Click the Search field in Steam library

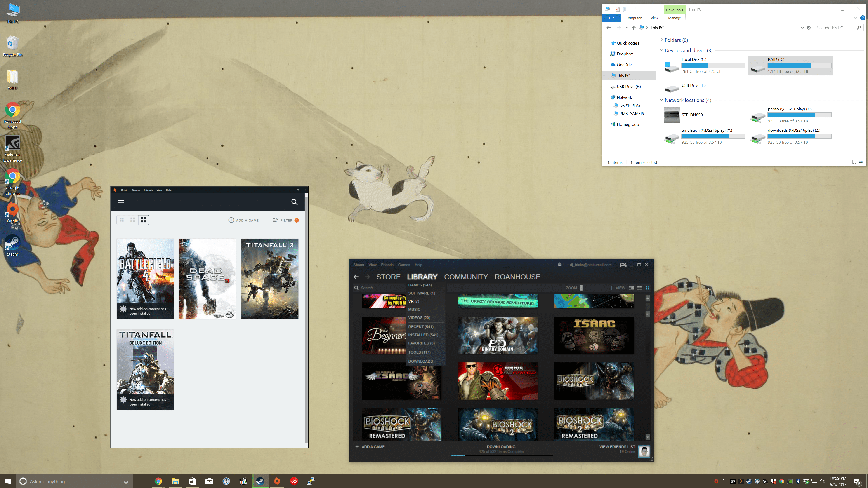[x=367, y=288]
